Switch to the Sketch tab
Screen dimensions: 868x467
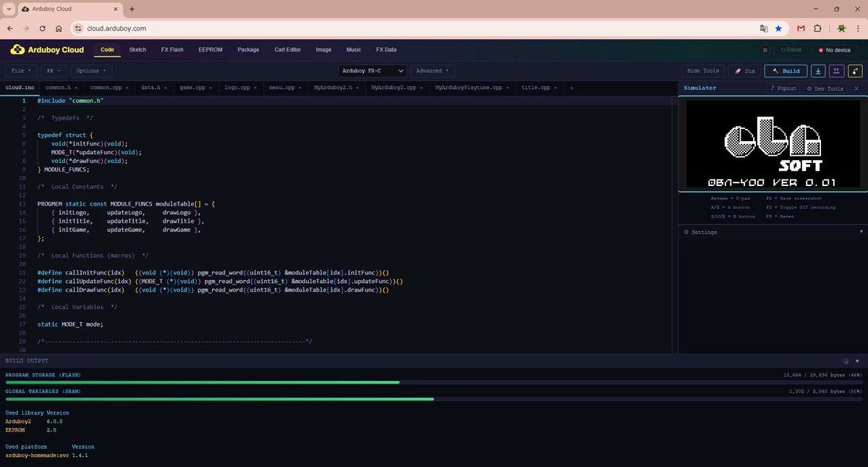click(137, 50)
